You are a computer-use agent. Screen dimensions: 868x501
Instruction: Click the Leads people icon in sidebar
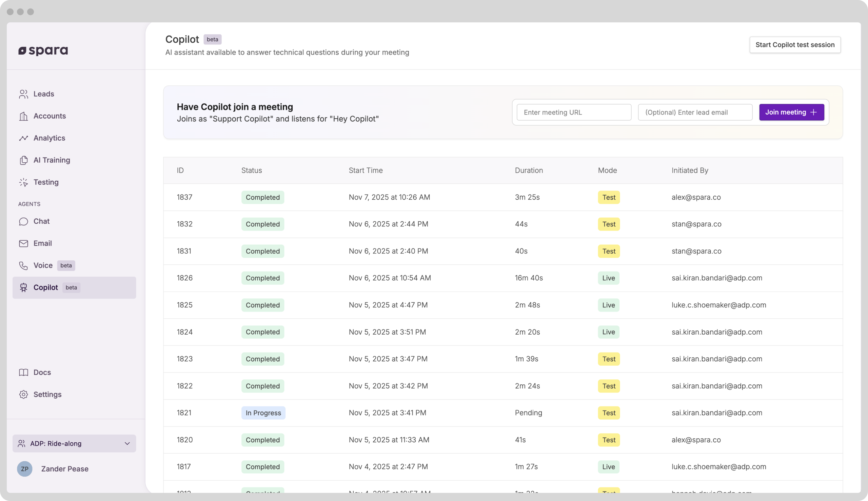(23, 94)
